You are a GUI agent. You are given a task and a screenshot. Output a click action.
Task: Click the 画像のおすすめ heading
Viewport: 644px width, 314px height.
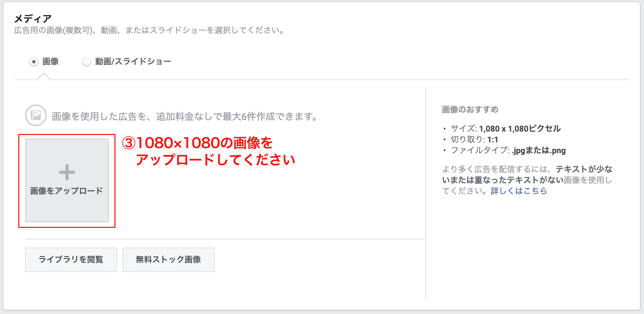tap(470, 110)
